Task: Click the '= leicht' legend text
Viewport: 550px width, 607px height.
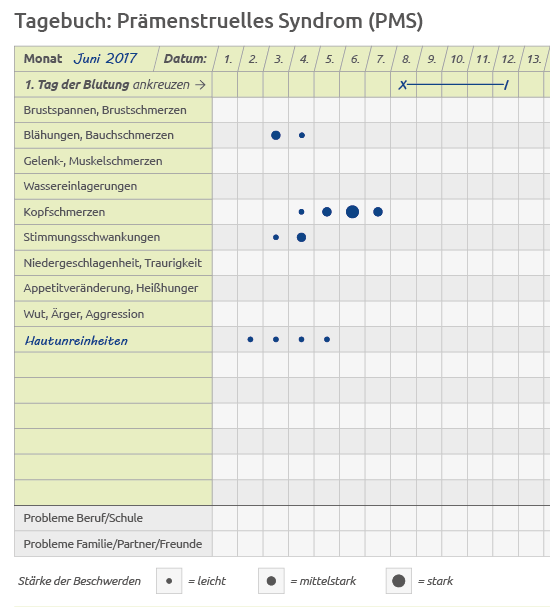Action: [207, 581]
